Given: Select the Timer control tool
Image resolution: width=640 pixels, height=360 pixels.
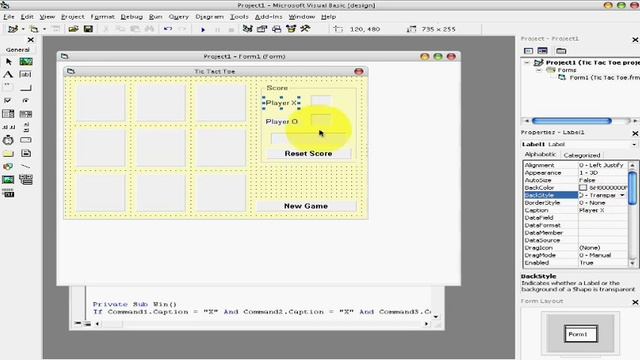Looking at the screenshot, I should point(8,140).
